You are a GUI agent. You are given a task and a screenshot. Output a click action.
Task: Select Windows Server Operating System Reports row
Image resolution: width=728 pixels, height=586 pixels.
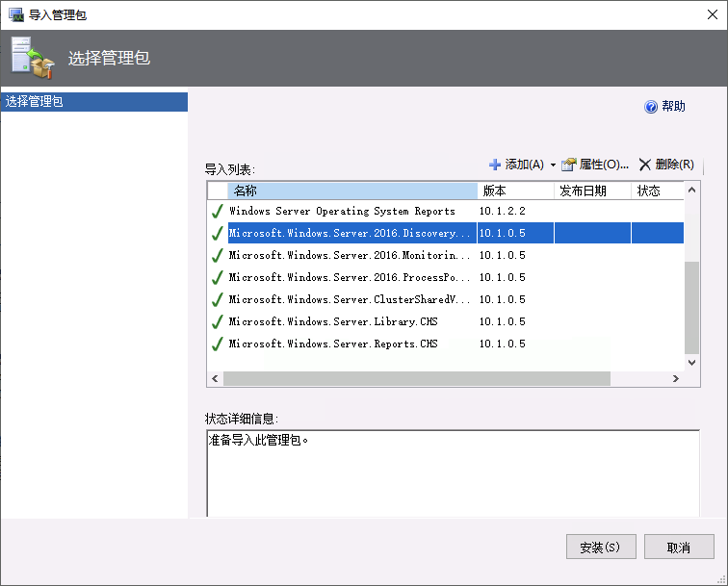[446, 211]
